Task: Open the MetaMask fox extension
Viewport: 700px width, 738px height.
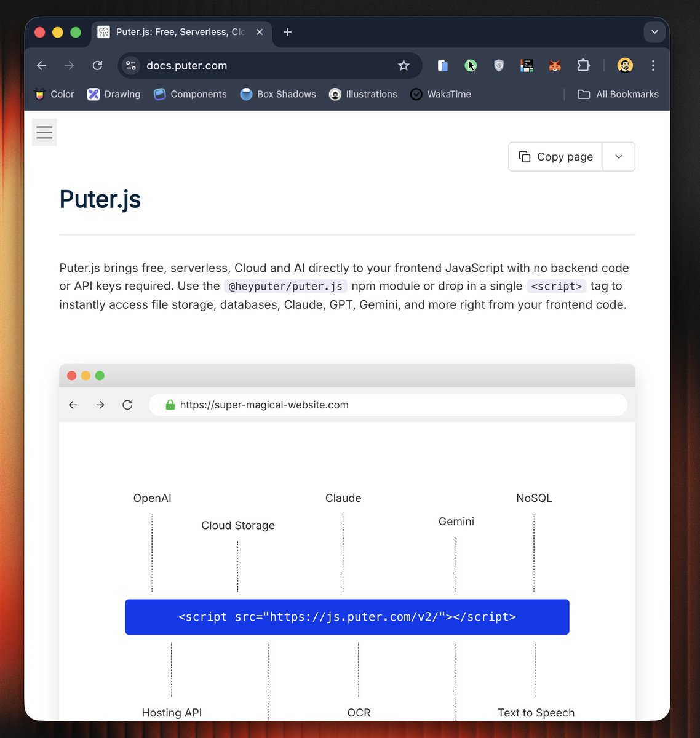Action: (555, 65)
